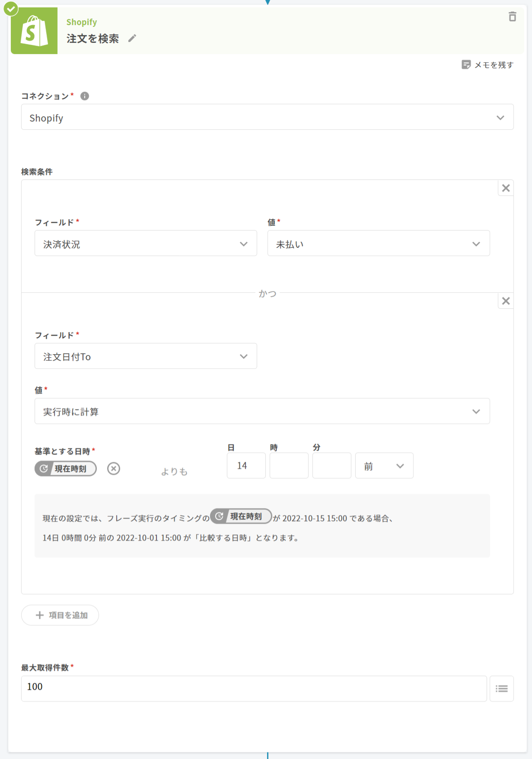Viewport: 532px width, 759px height.
Task: Click list icon beside 最大取得件数
Action: (501, 689)
